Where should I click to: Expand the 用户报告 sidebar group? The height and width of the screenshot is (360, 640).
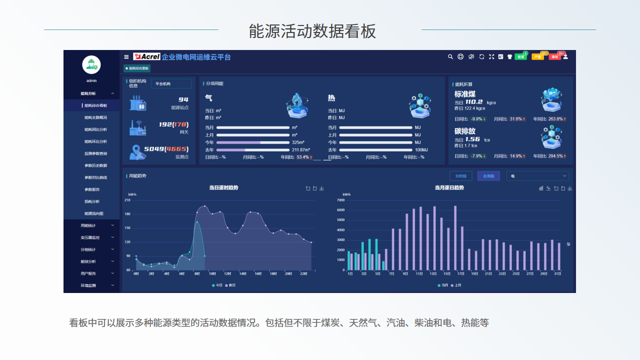click(x=92, y=273)
